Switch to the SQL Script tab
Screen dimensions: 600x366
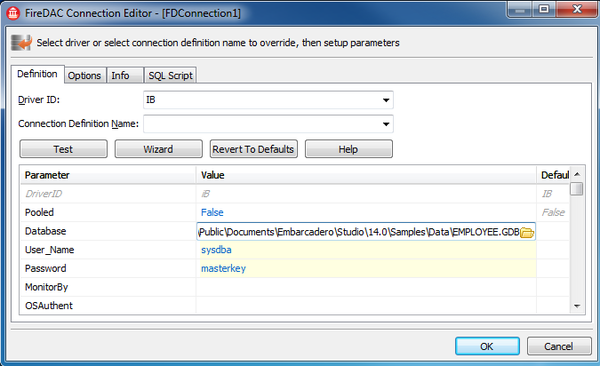click(170, 75)
